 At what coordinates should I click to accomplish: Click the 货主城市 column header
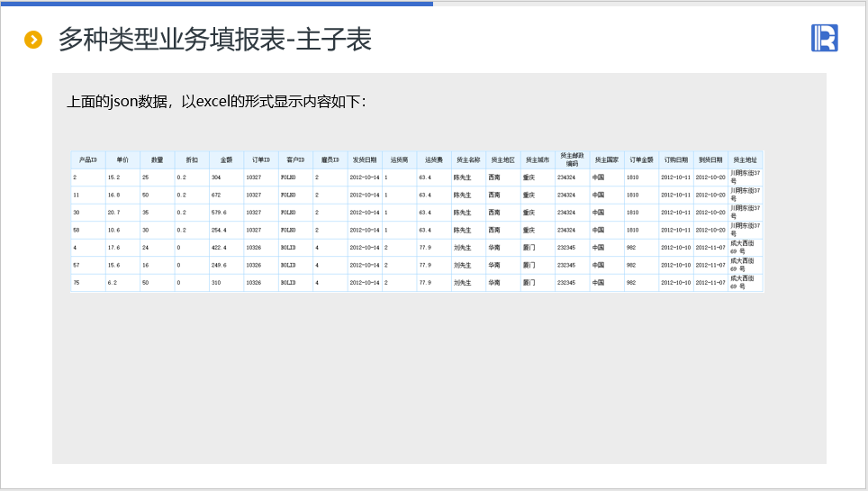coord(538,160)
